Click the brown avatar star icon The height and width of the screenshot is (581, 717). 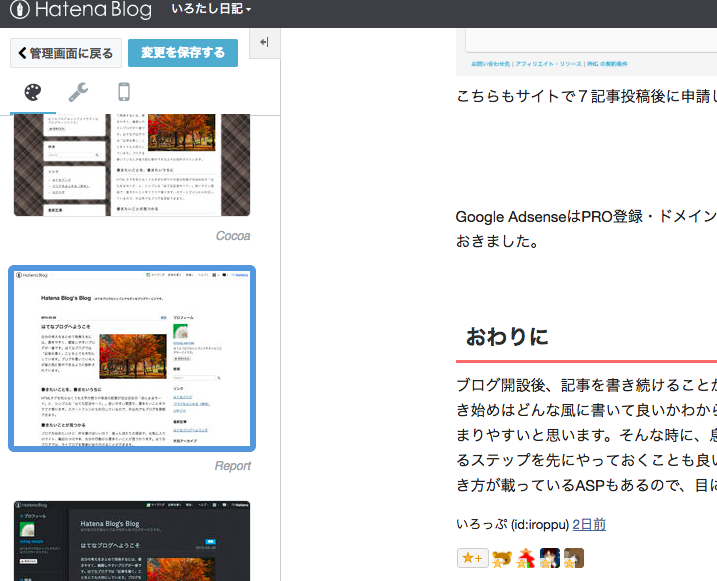pyautogui.click(x=573, y=558)
